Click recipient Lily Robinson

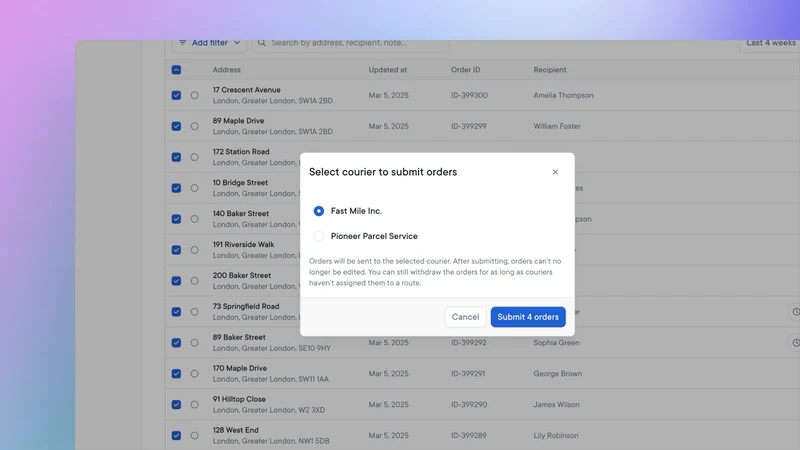pos(556,436)
